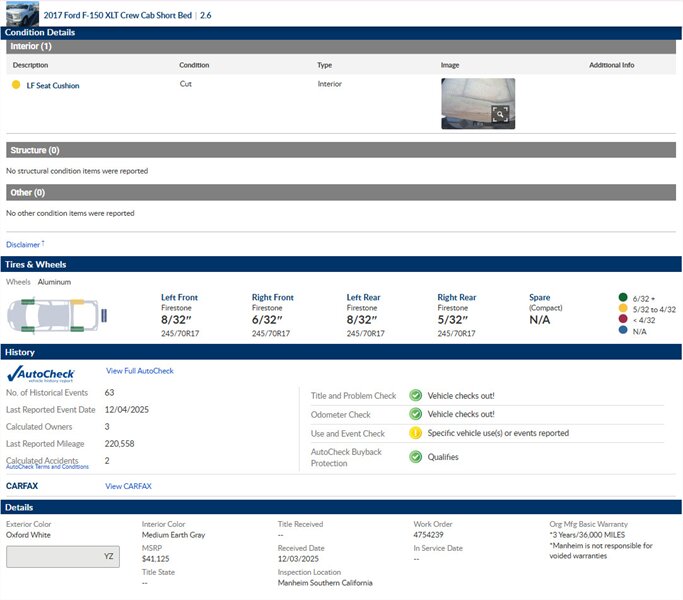Enlarge the seat cushion damage image

pyautogui.click(x=500, y=115)
